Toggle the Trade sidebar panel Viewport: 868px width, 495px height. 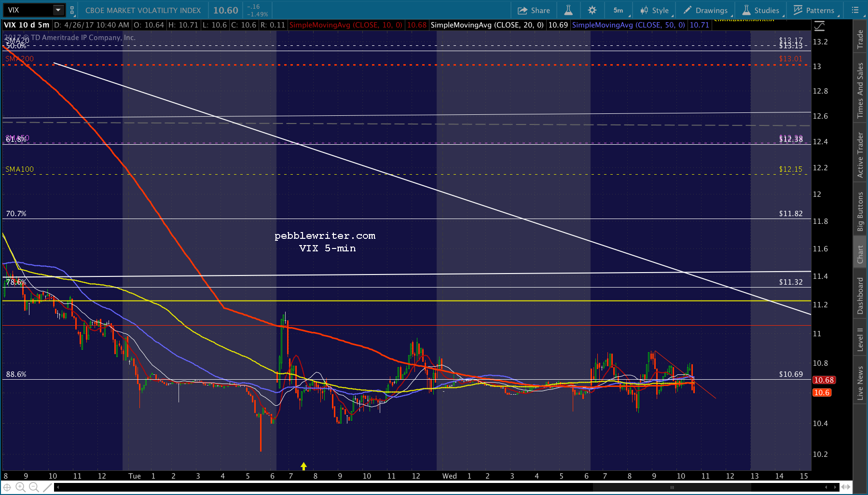click(x=860, y=40)
